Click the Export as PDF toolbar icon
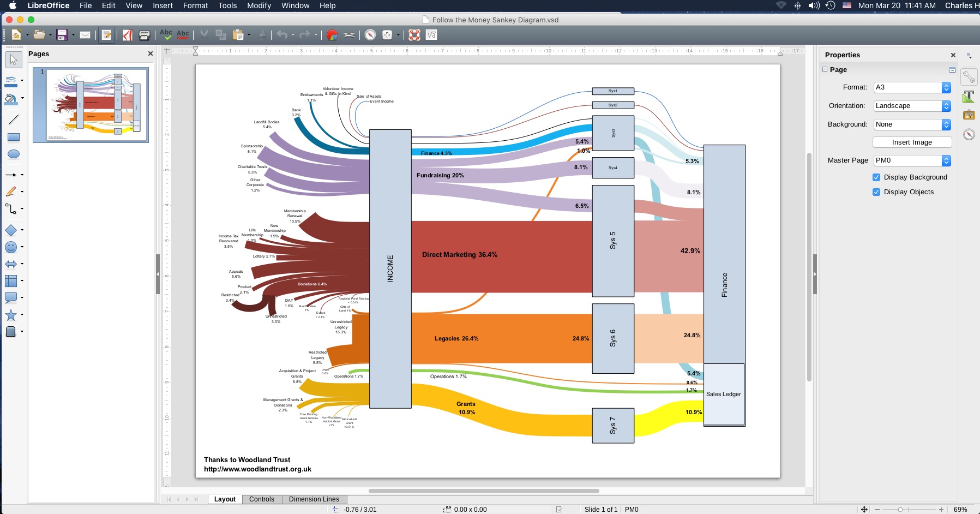Screen dimensions: 980x514 pos(127,35)
